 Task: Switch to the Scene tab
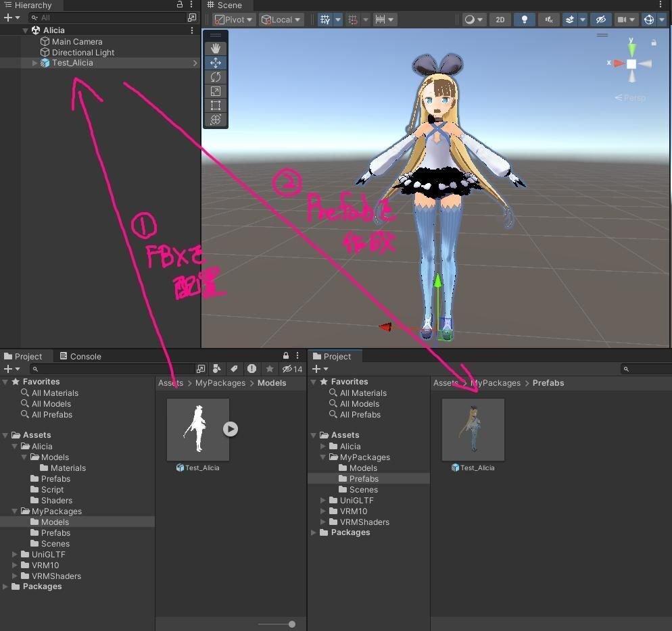pyautogui.click(x=225, y=5)
